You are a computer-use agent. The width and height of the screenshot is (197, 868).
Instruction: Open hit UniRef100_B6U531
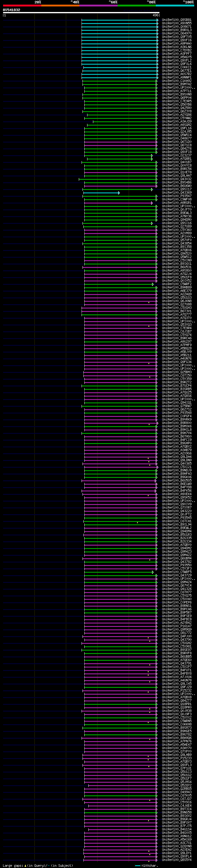177,267
